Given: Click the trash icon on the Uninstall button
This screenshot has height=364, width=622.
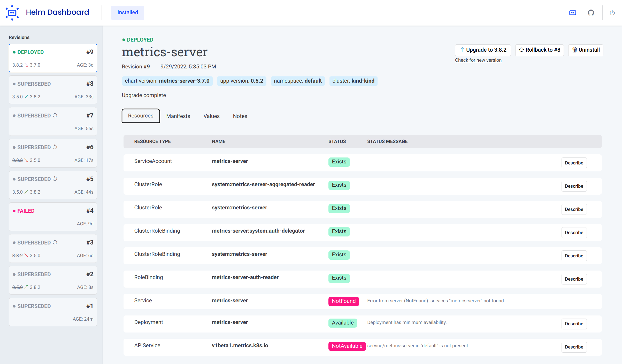Looking at the screenshot, I should 575,50.
